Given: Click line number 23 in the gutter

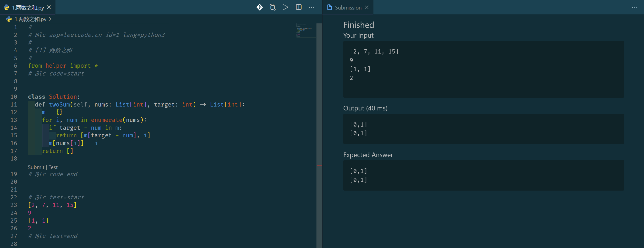Looking at the screenshot, I should click(14, 205).
